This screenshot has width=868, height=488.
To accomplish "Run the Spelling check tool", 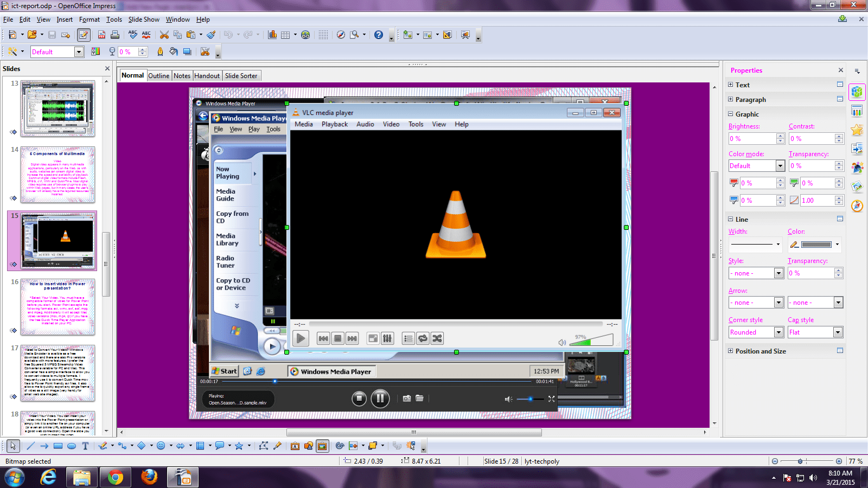I will (x=133, y=35).
